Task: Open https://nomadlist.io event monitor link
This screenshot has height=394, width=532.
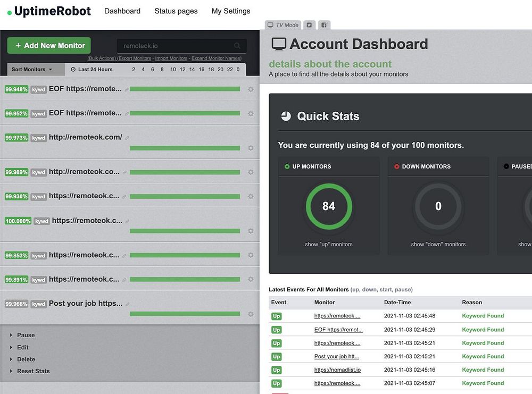Action: (337, 370)
